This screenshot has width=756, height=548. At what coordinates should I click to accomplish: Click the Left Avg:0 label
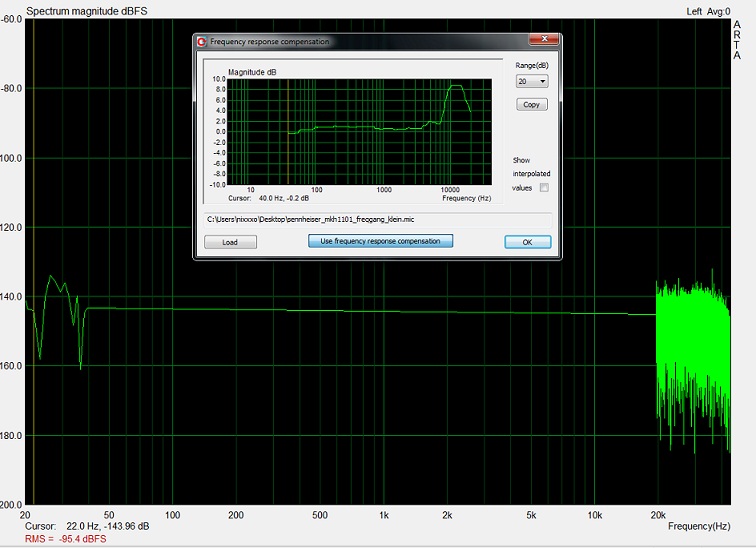(x=708, y=11)
